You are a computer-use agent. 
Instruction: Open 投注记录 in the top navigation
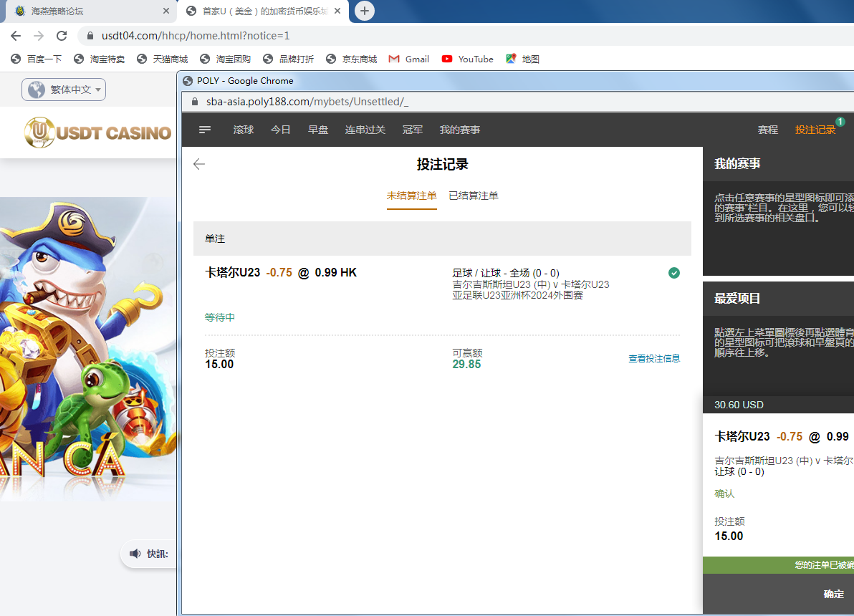click(815, 130)
